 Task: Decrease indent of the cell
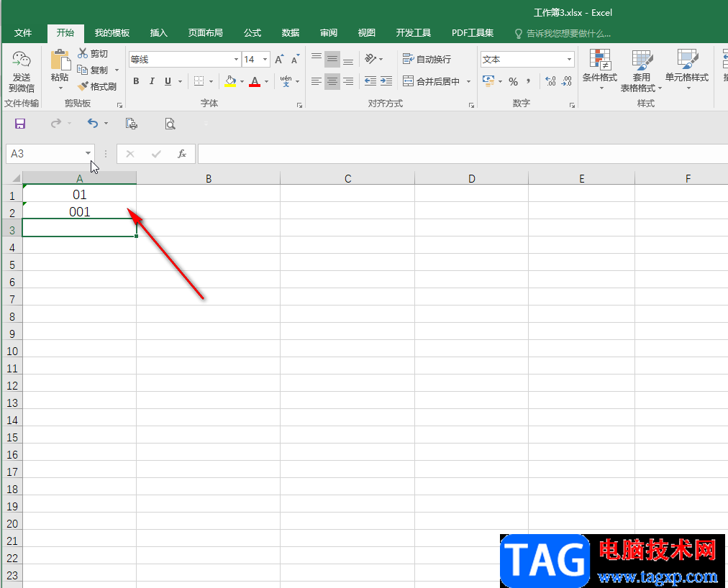370,81
